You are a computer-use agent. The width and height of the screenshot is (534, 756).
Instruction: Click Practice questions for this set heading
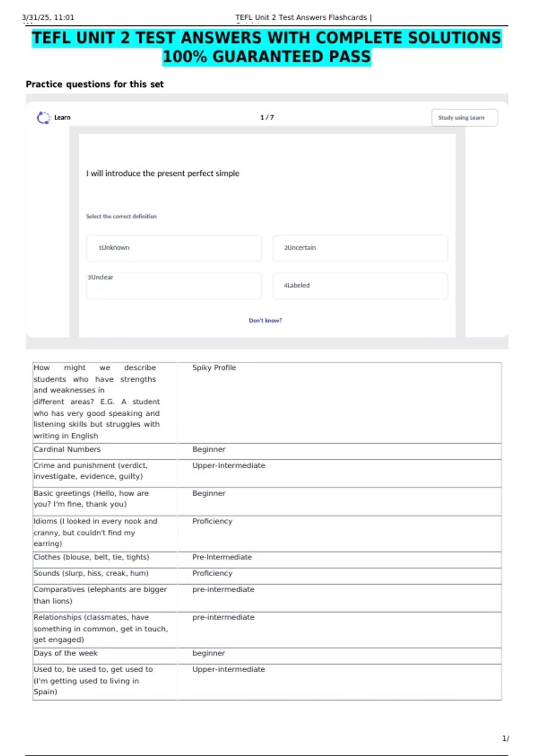95,84
